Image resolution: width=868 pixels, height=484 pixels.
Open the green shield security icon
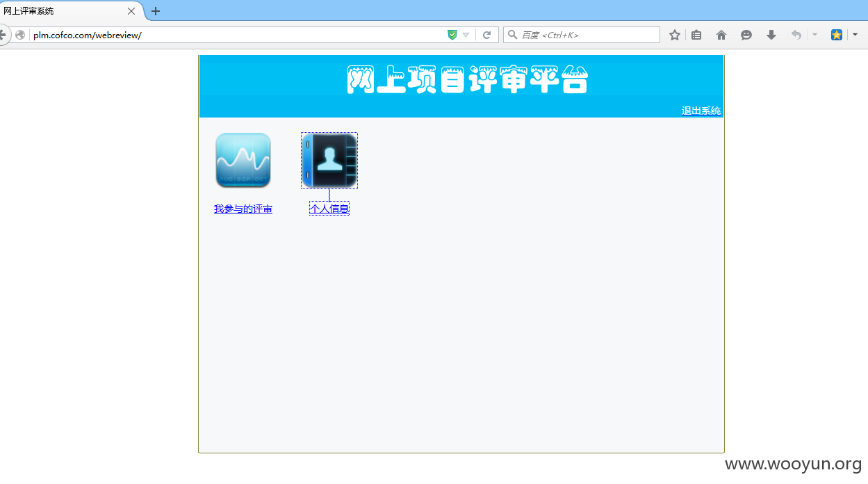coord(452,35)
